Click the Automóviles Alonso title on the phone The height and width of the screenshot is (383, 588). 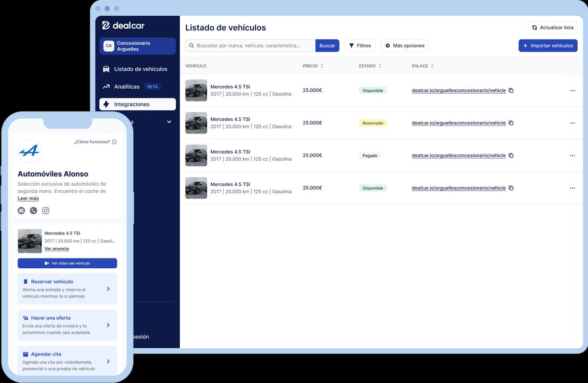pyautogui.click(x=53, y=174)
